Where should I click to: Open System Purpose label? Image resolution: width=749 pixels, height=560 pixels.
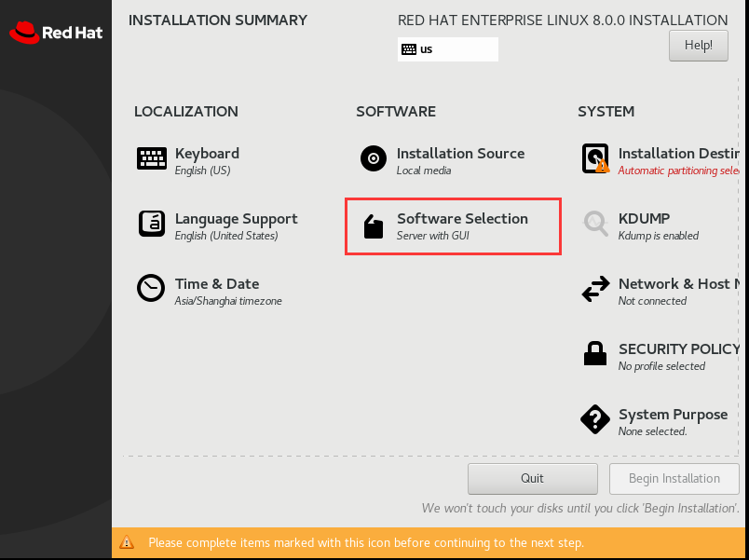point(673,415)
